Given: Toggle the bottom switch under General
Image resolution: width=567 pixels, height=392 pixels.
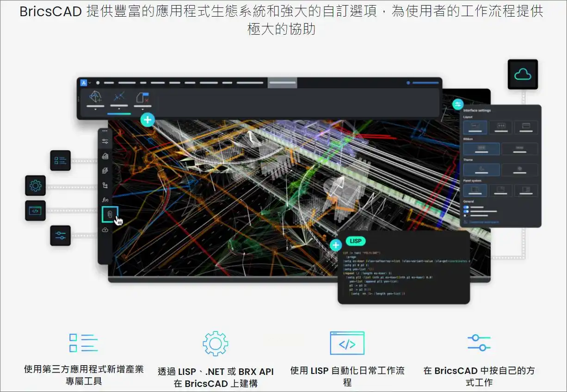Looking at the screenshot, I should click(x=466, y=215).
